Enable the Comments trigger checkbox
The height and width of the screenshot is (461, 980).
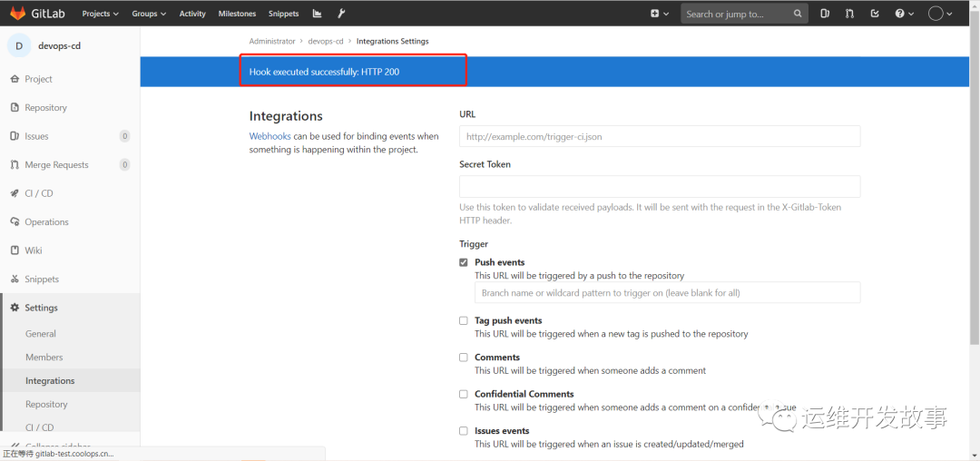point(463,358)
